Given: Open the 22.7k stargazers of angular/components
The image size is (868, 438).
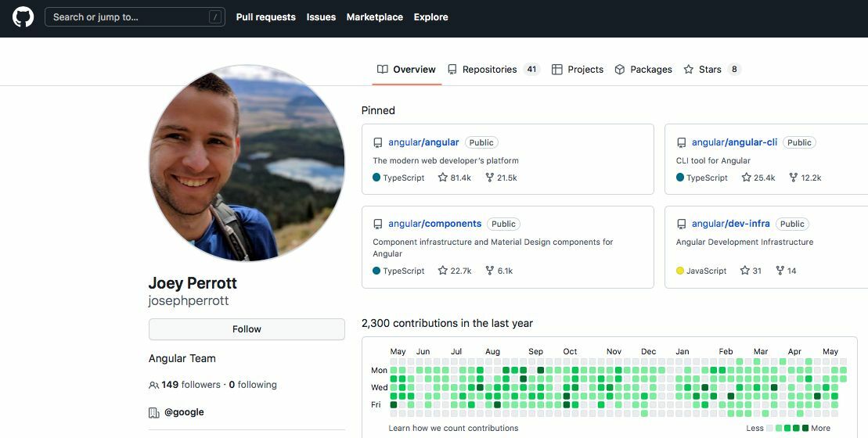Looking at the screenshot, I should click(455, 271).
